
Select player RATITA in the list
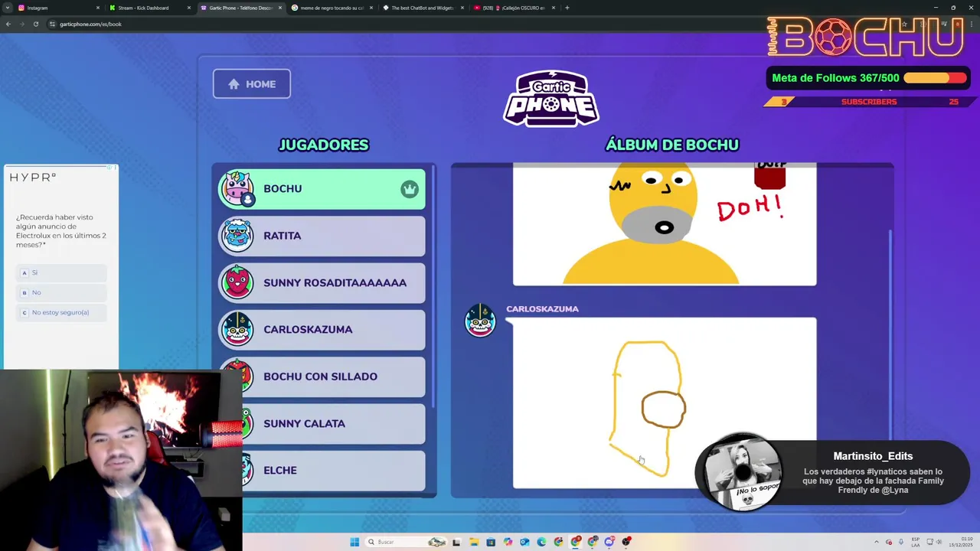[x=322, y=236]
